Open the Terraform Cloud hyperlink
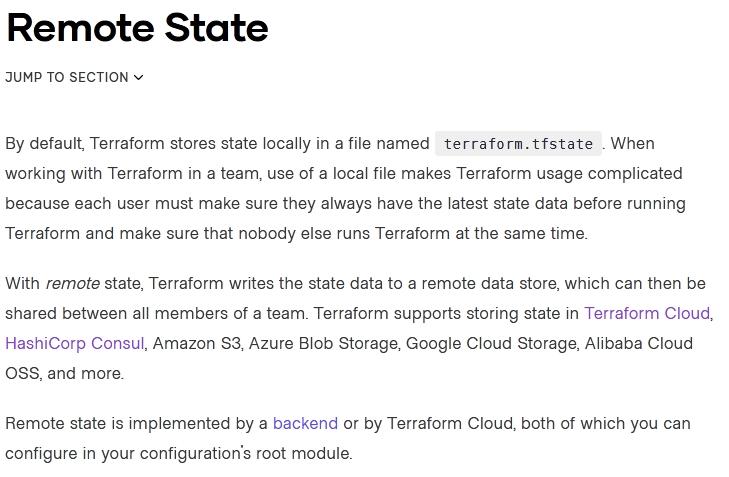Screen dimensions: 729x477 (x=646, y=313)
